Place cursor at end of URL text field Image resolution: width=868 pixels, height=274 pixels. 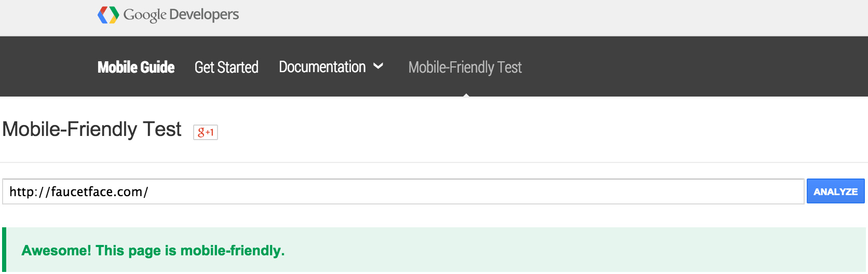click(x=467, y=191)
